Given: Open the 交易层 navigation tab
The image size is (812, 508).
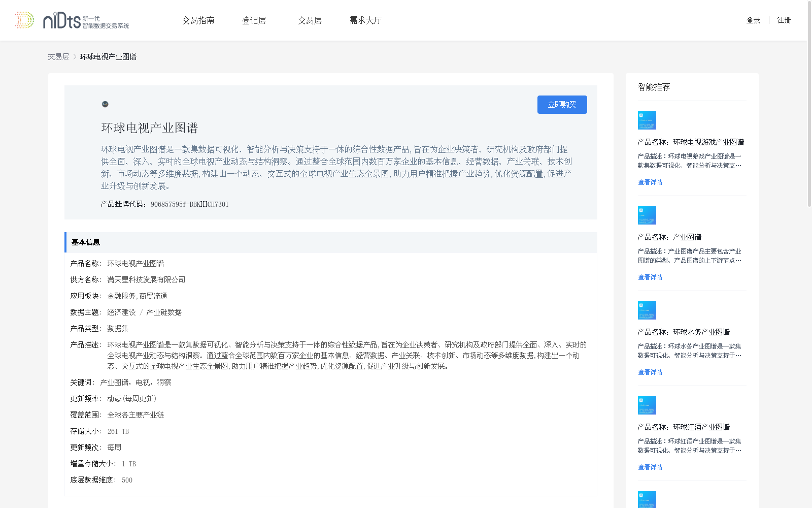Looking at the screenshot, I should click(310, 20).
